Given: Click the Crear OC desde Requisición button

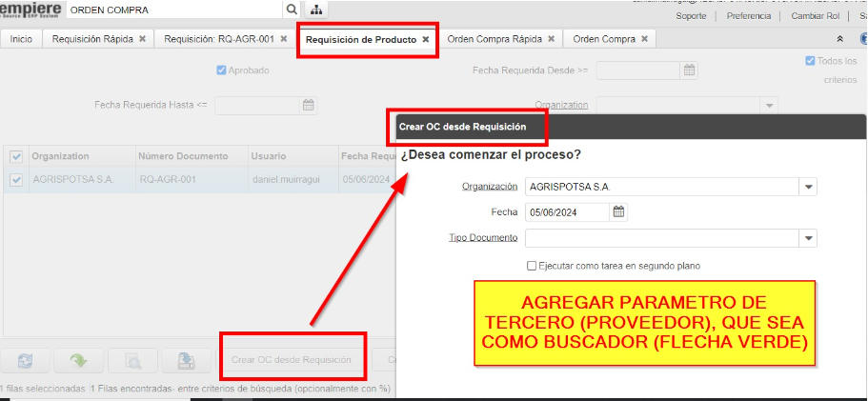Looking at the screenshot, I should (291, 360).
